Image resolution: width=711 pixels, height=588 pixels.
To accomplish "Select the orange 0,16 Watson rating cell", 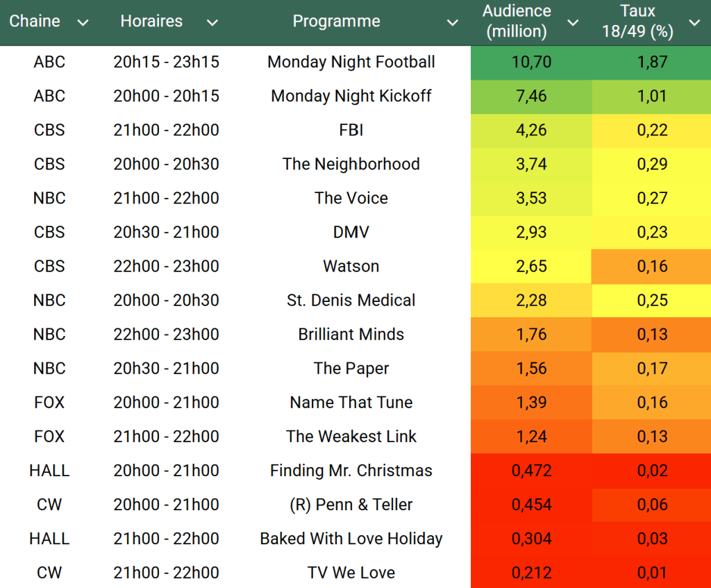I will [652, 267].
